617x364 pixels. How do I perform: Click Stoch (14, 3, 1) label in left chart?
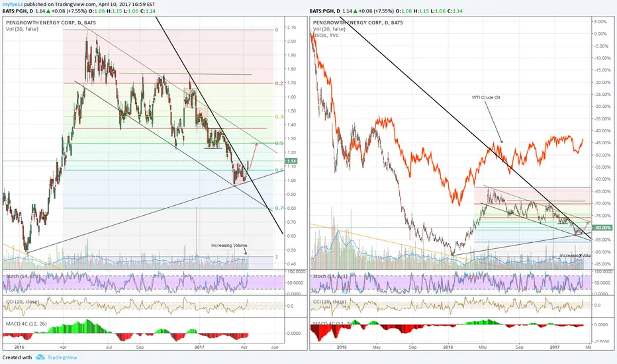click(x=23, y=276)
